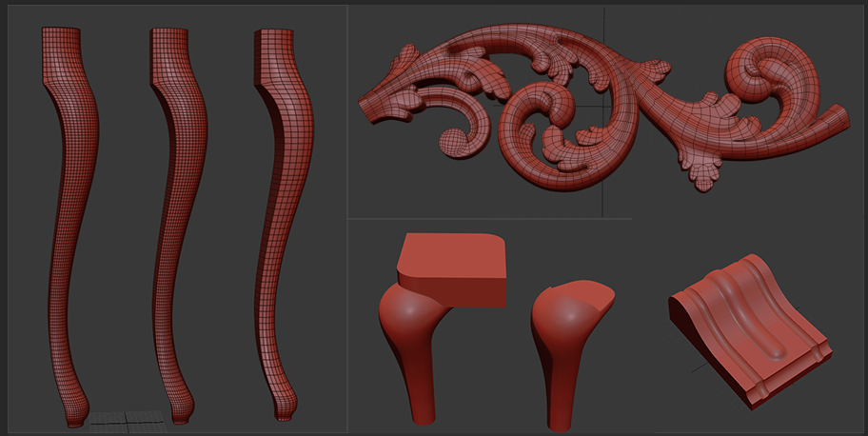
Task: Click the floor grid beneath the legs
Action: click(x=128, y=421)
